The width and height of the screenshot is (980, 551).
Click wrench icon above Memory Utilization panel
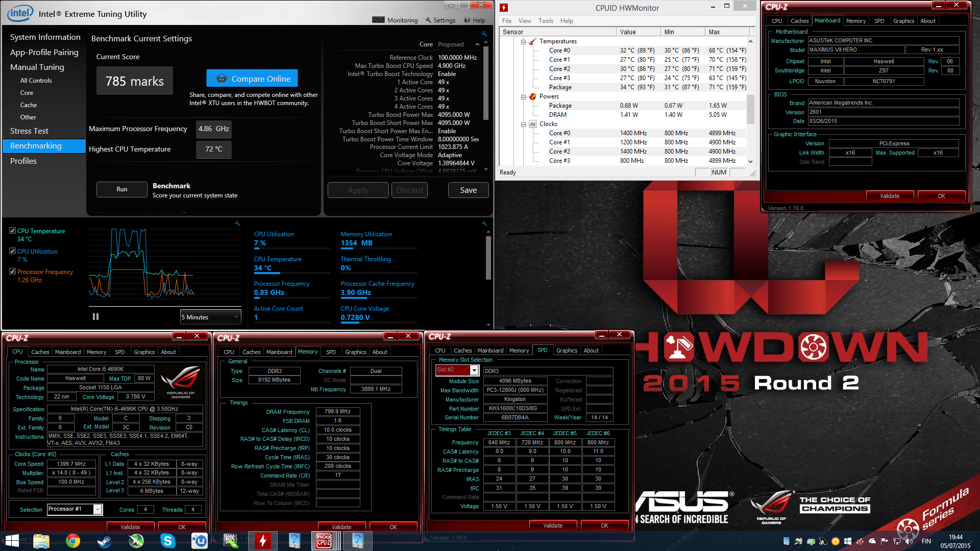click(484, 223)
